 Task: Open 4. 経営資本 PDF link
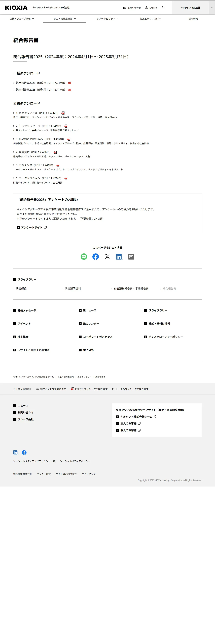[x=33, y=152]
